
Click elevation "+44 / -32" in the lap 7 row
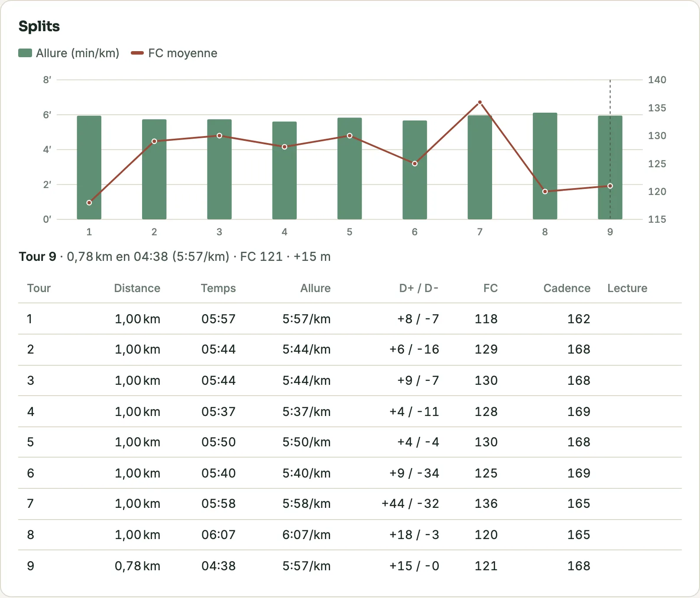pos(410,504)
